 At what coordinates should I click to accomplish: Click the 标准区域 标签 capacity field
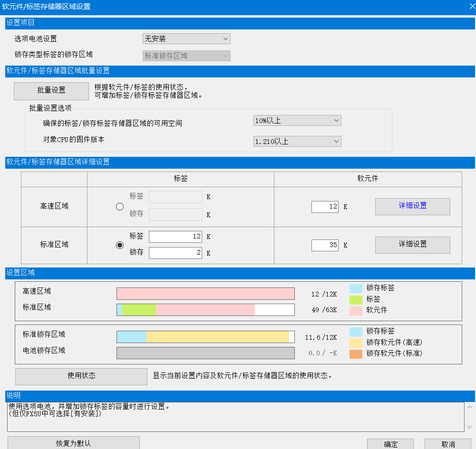pos(175,237)
